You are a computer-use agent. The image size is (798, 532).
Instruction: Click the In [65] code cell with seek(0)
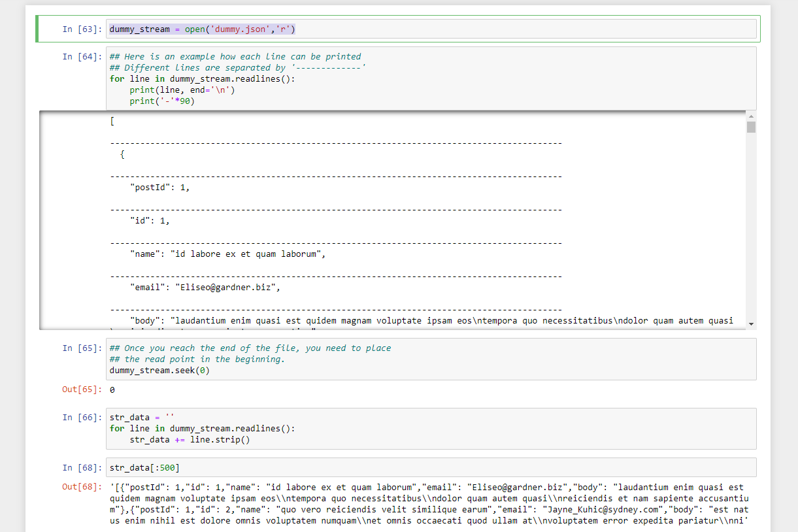pyautogui.click(x=431, y=359)
